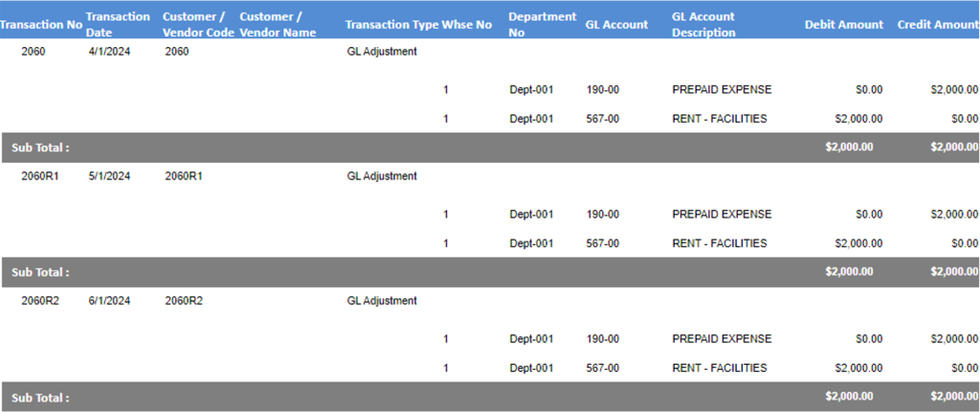Click the first Sub Total row label
Viewport: 980px width, 412px height.
tap(40, 148)
